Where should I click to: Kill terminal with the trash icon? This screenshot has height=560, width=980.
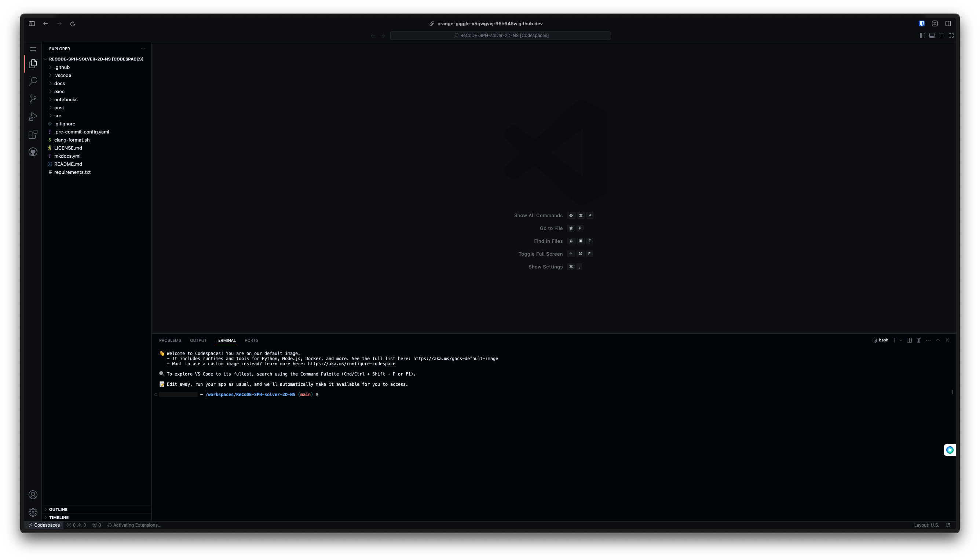click(918, 340)
